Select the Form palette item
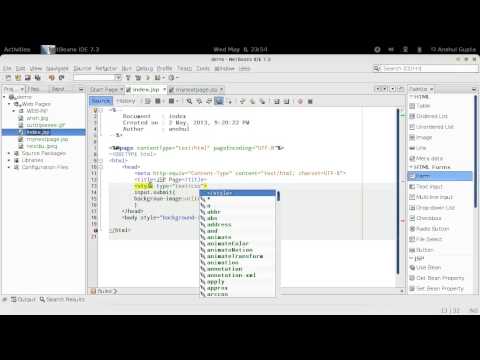This screenshot has width=480, height=360. (440, 176)
